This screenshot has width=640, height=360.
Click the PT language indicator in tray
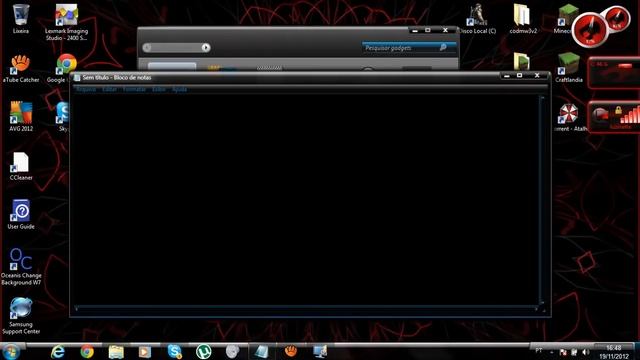point(539,351)
